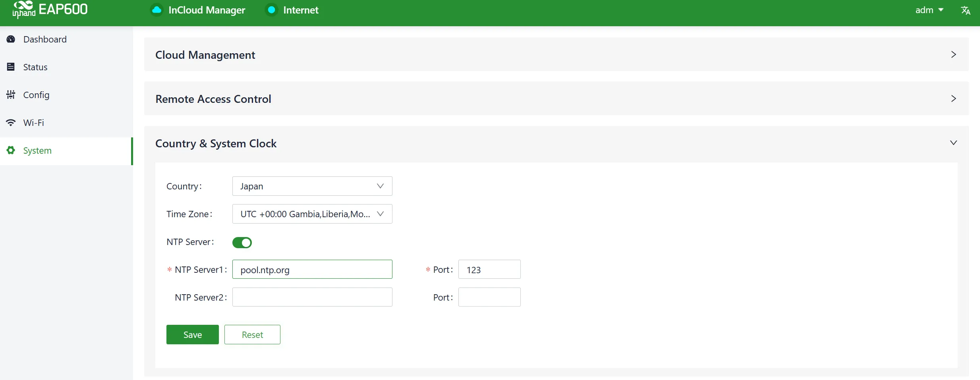
Task: Click the Status list icon
Action: (11, 67)
